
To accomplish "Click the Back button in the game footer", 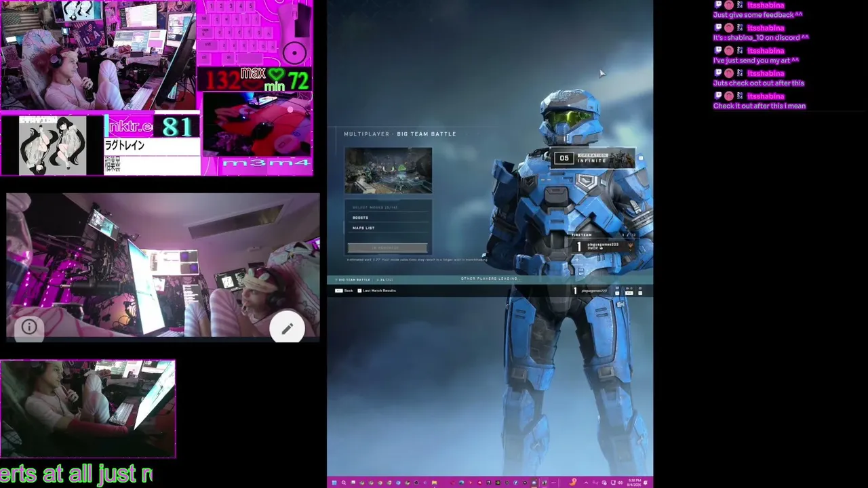I will pyautogui.click(x=344, y=291).
